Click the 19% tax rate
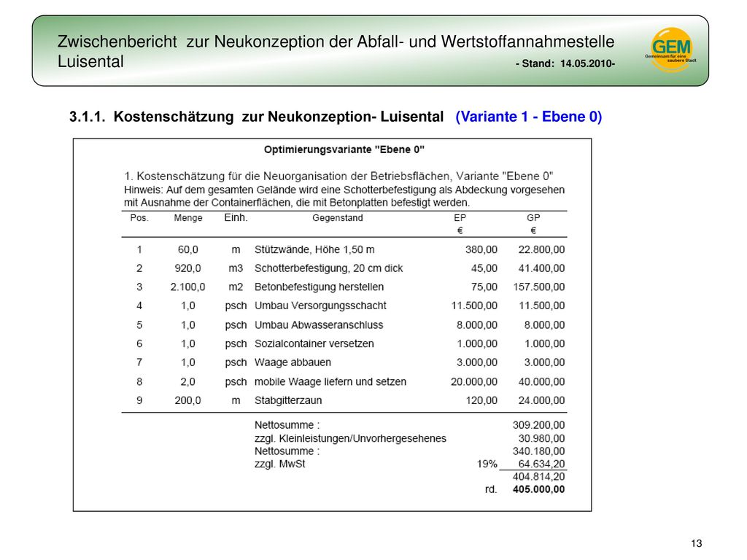The image size is (747, 560). click(487, 464)
